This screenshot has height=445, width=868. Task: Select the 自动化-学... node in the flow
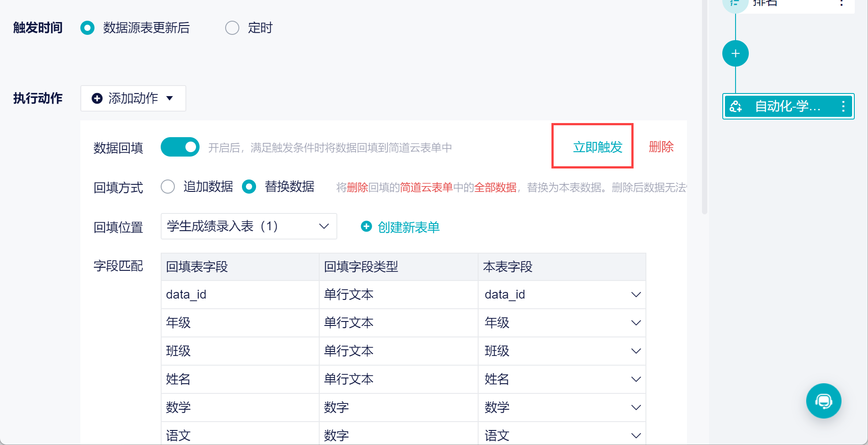point(788,106)
